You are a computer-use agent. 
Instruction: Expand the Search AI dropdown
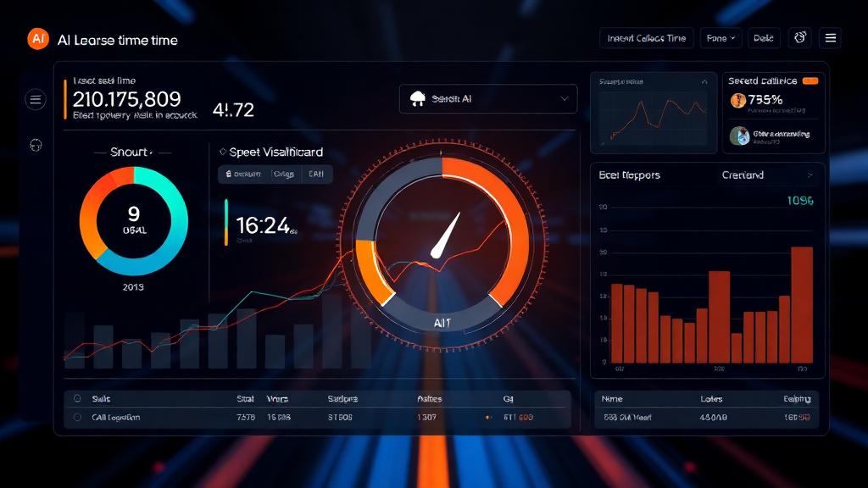click(x=488, y=99)
